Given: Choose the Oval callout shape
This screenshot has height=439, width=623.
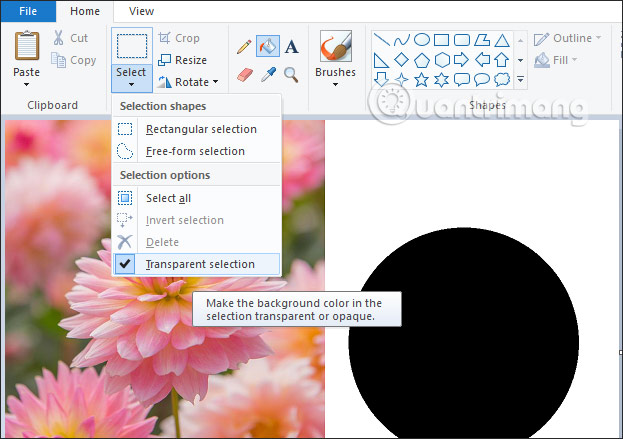Looking at the screenshot, I should point(482,79).
